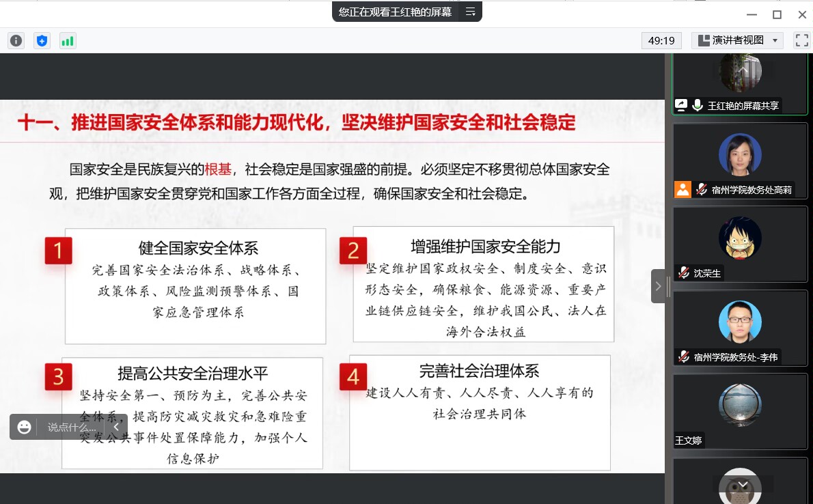Open the screen-share banner options menu
The image size is (813, 504).
[470, 12]
